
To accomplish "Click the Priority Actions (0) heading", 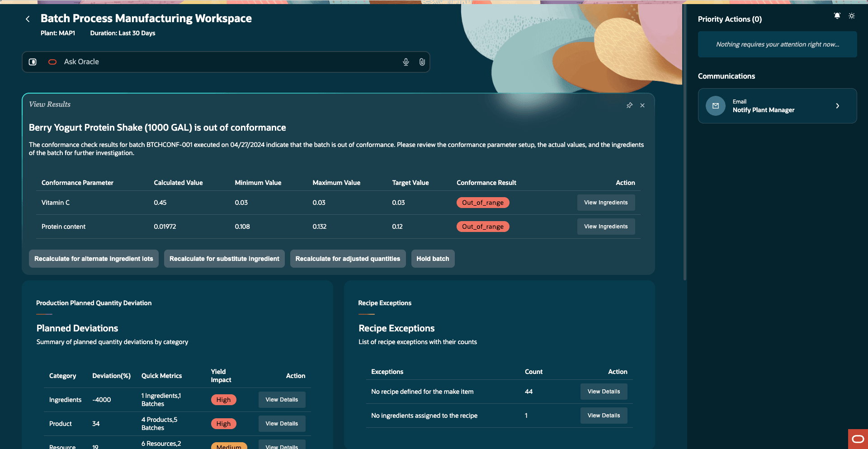I will tap(730, 19).
